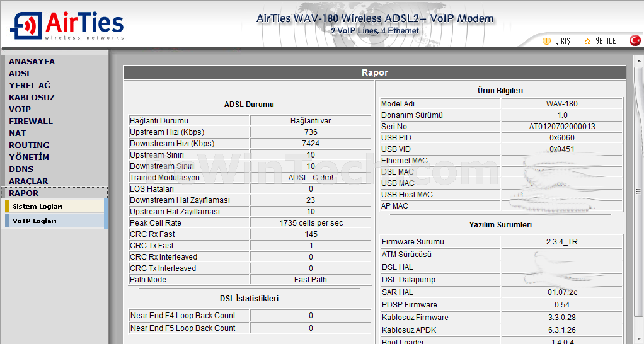
Task: Click firmware version '2.3.4_TR'
Action: pyautogui.click(x=562, y=242)
